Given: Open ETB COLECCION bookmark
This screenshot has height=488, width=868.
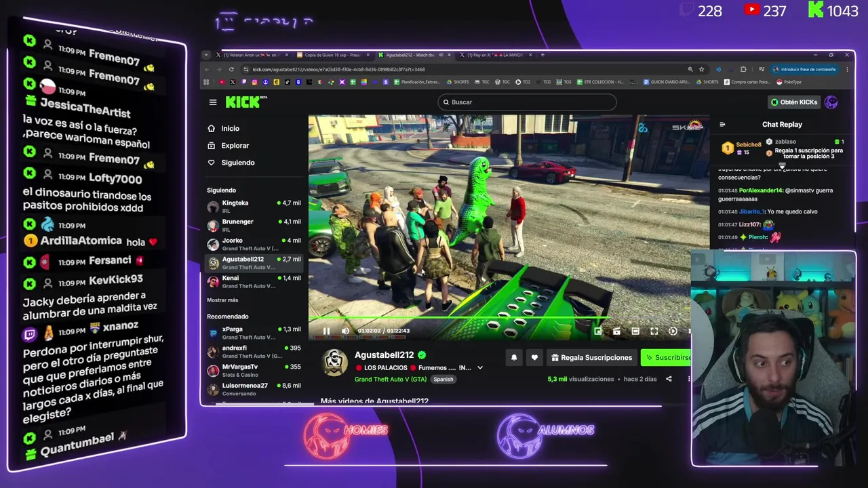Looking at the screenshot, I should [x=600, y=82].
